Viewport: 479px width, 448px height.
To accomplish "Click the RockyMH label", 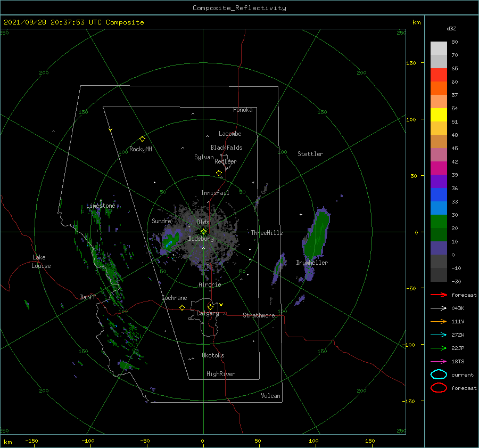I will pyautogui.click(x=141, y=149).
